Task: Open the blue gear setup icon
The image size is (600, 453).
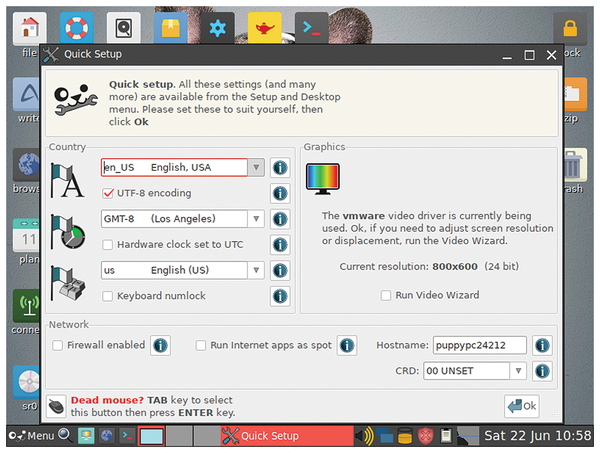Action: coord(217,28)
